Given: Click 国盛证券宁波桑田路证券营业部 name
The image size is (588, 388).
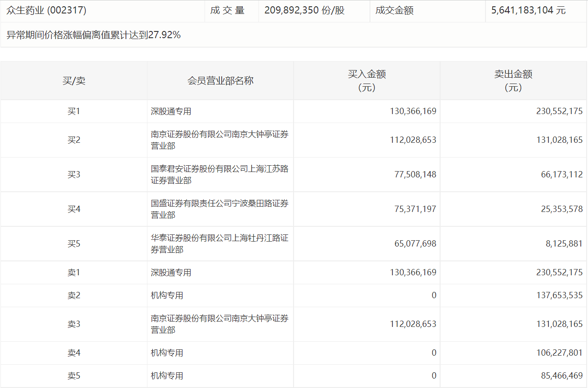Looking at the screenshot, I should click(x=220, y=209).
